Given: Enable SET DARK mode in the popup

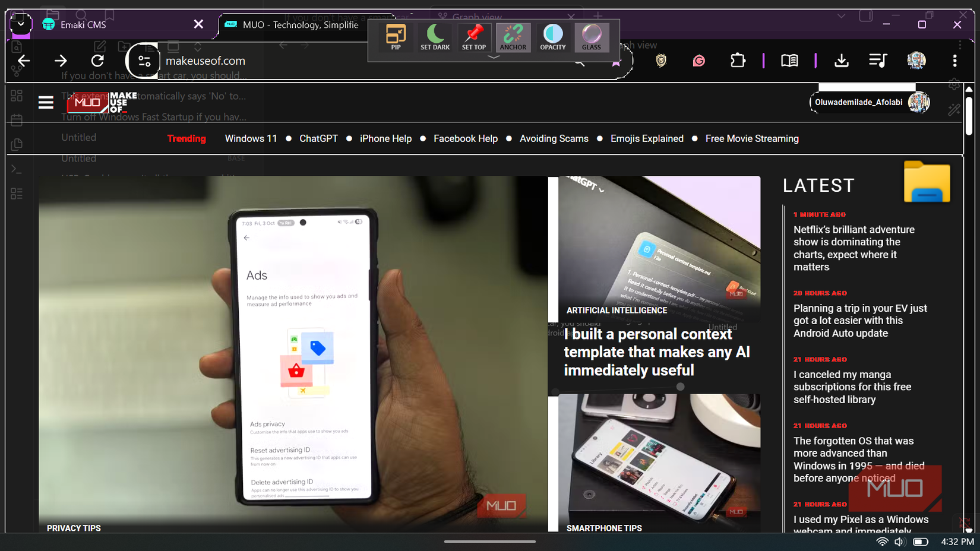Looking at the screenshot, I should [x=434, y=37].
